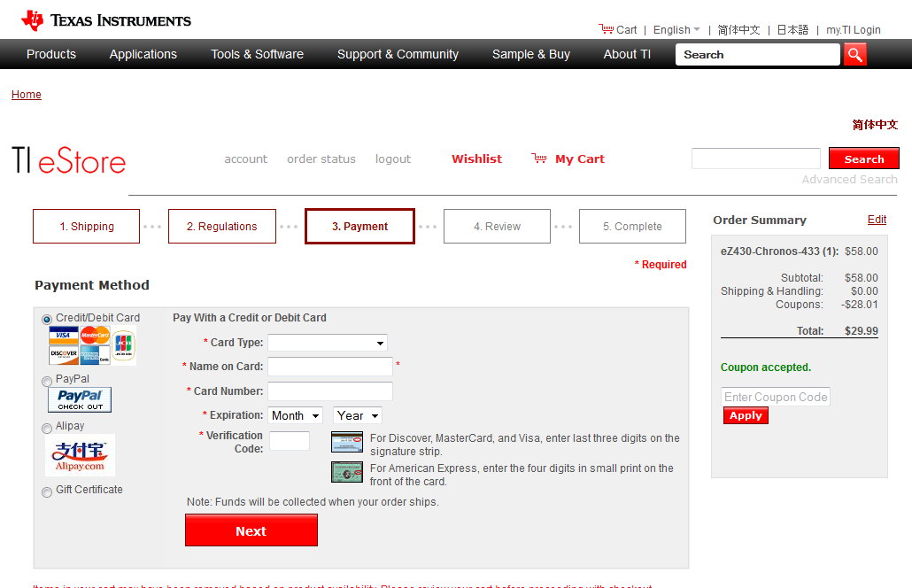Image resolution: width=912 pixels, height=588 pixels.
Task: Open the Cart link with cart icon
Action: tap(618, 29)
